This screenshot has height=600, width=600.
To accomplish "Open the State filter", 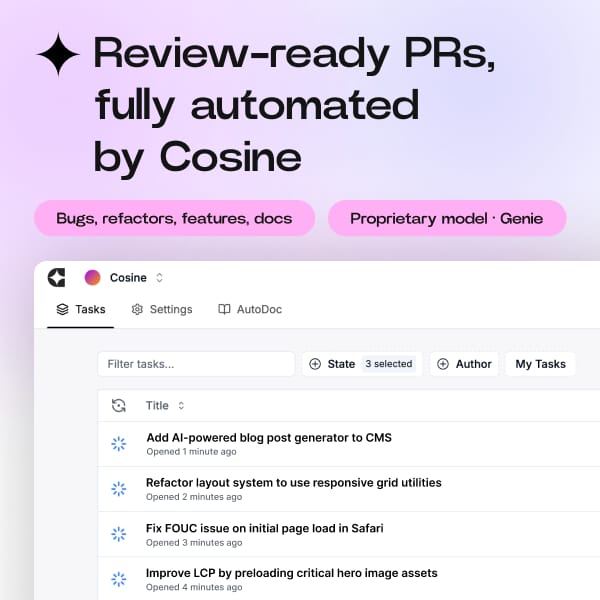I will point(362,364).
